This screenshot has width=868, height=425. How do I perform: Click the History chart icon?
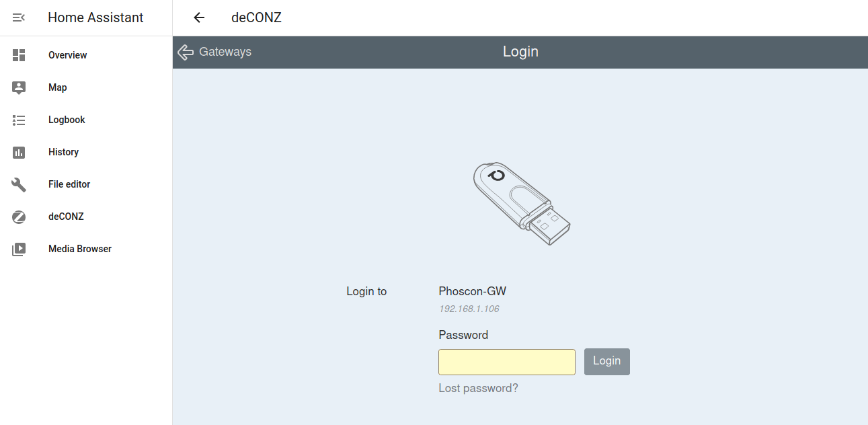click(x=19, y=152)
